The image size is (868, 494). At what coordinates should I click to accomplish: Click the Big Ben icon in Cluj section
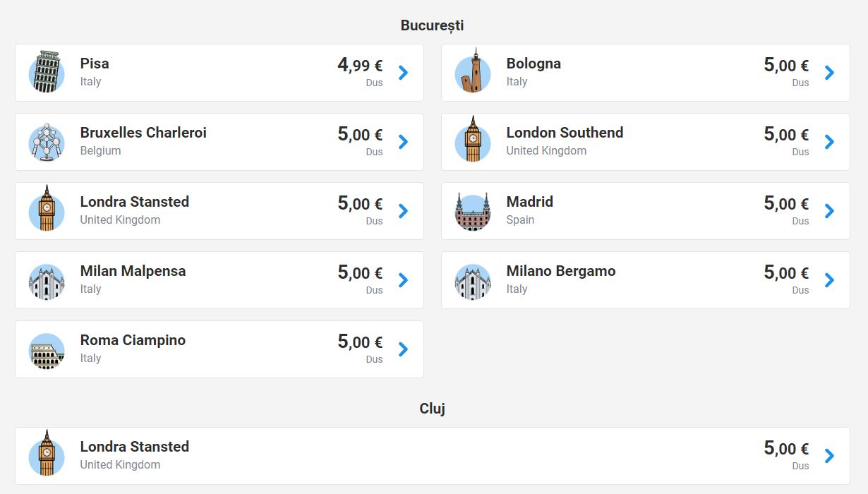click(47, 454)
